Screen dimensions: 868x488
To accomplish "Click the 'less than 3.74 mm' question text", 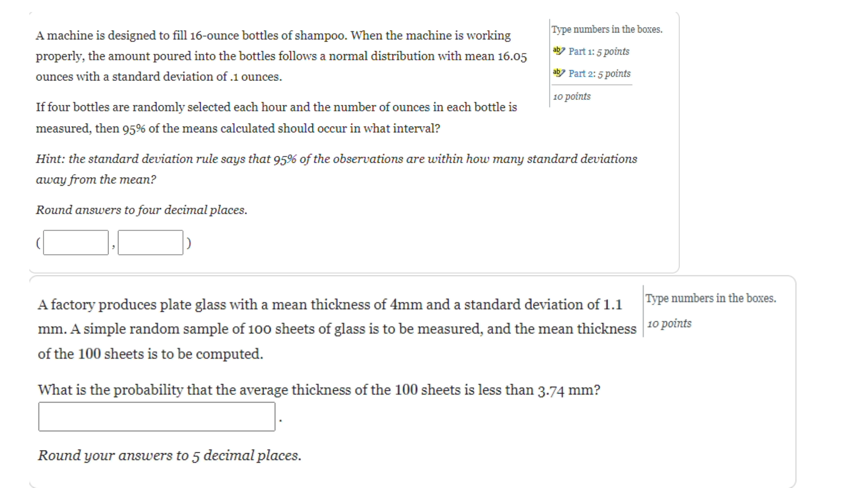I will point(319,390).
